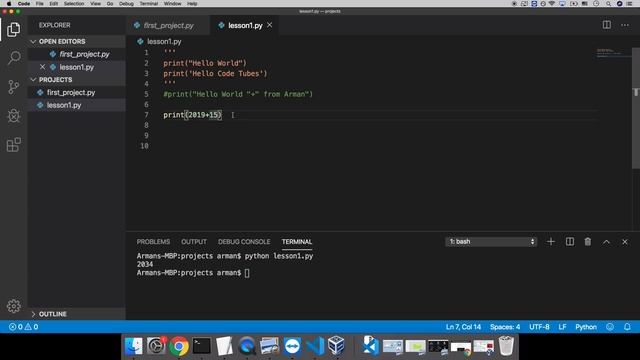
Task: Open the Selection menu
Action: 74,4
